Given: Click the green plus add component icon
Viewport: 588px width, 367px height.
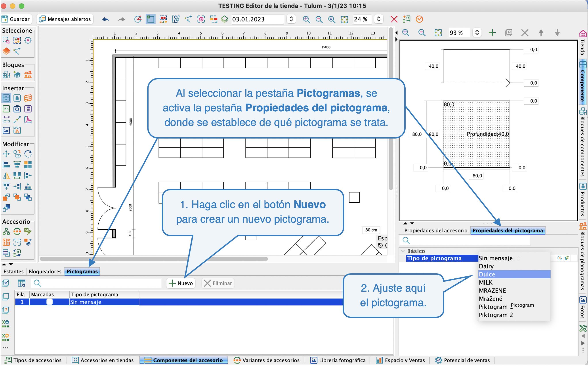Looking at the screenshot, I should tap(492, 32).
